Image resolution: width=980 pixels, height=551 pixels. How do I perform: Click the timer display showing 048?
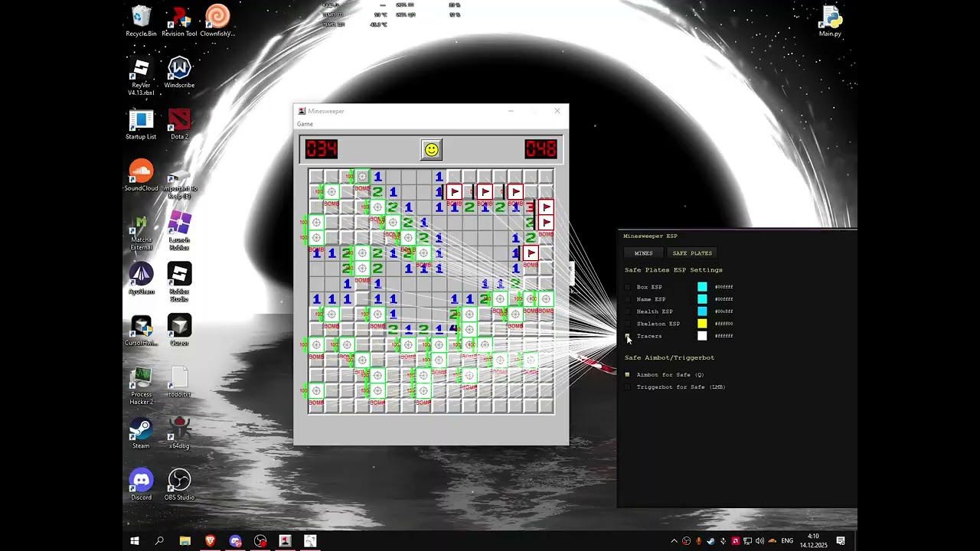(541, 148)
